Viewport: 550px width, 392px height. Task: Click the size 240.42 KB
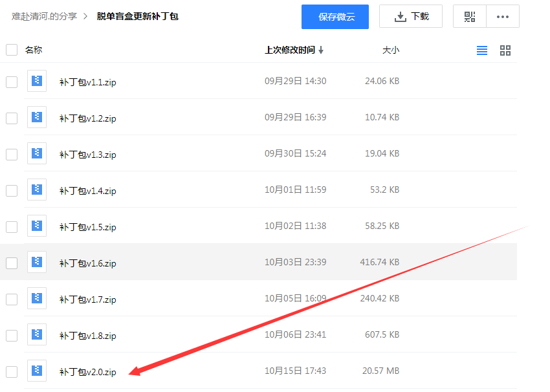380,298
